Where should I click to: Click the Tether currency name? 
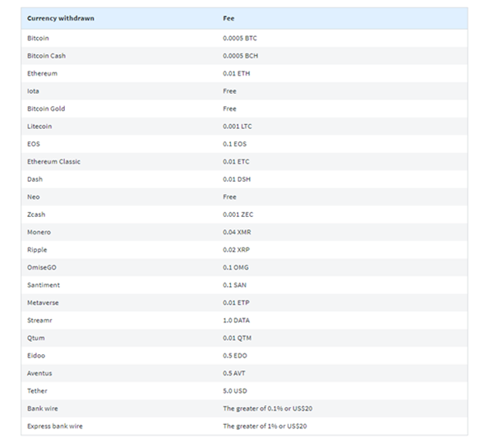[38, 390]
